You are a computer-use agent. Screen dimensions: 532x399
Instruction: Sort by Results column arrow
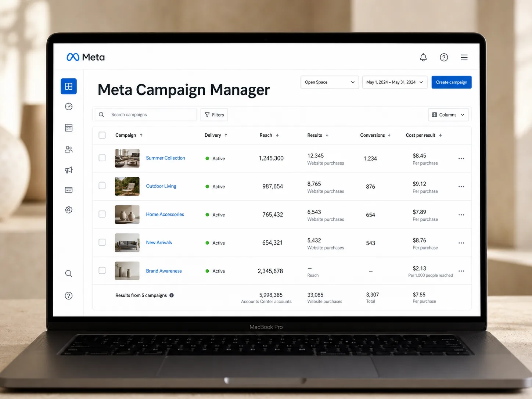click(x=327, y=135)
